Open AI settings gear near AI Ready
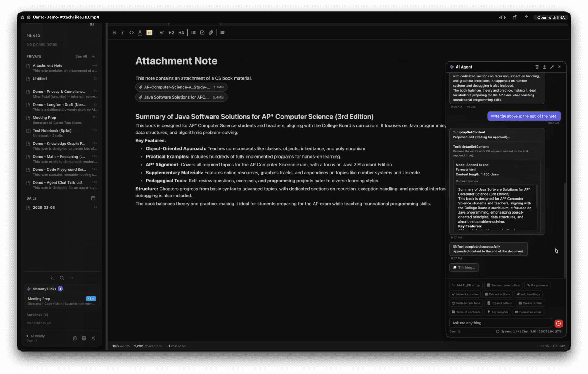588x374 pixels. [84, 338]
